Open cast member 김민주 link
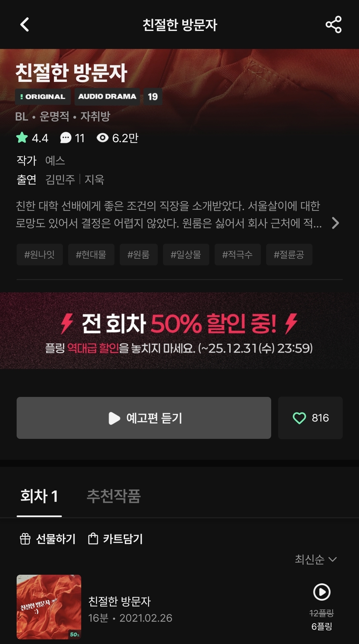 click(x=60, y=179)
